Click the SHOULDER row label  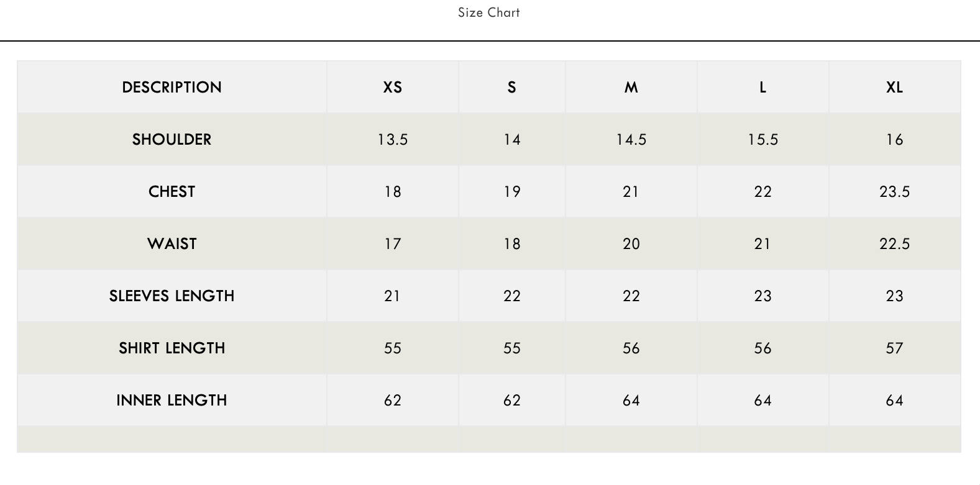pos(172,139)
